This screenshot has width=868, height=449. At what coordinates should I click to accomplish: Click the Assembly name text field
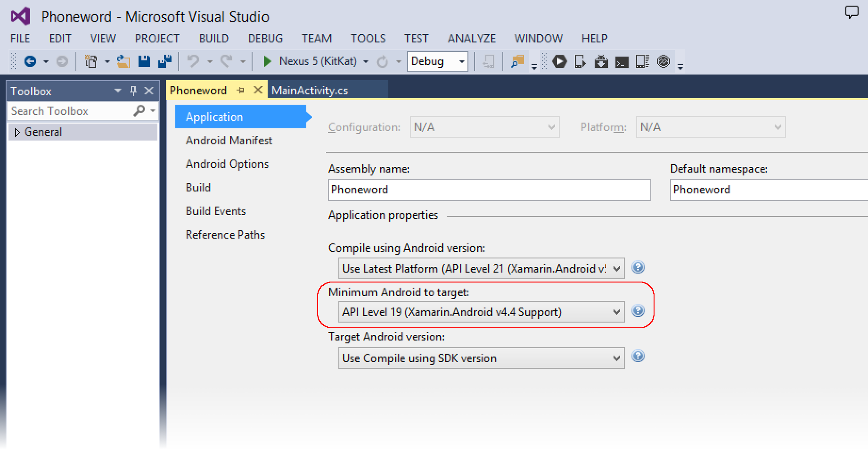(489, 190)
